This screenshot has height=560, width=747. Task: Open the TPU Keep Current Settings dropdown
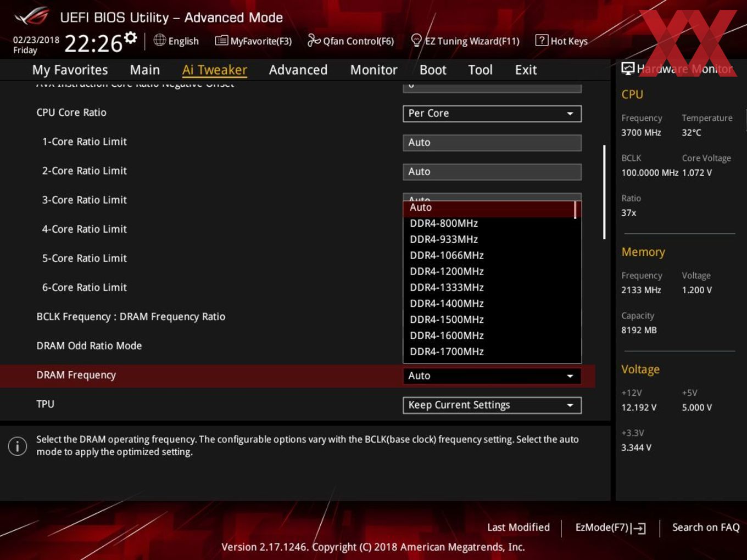coord(492,405)
